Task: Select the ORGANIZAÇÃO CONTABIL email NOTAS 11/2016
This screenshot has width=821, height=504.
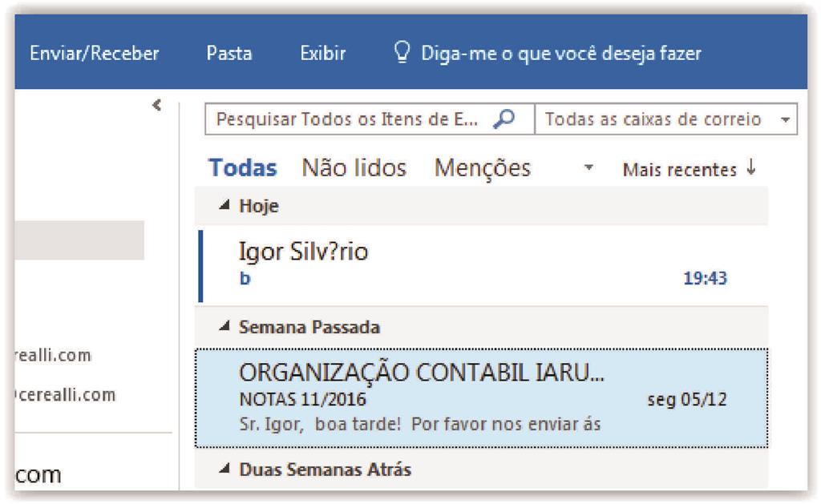Action: tap(482, 398)
